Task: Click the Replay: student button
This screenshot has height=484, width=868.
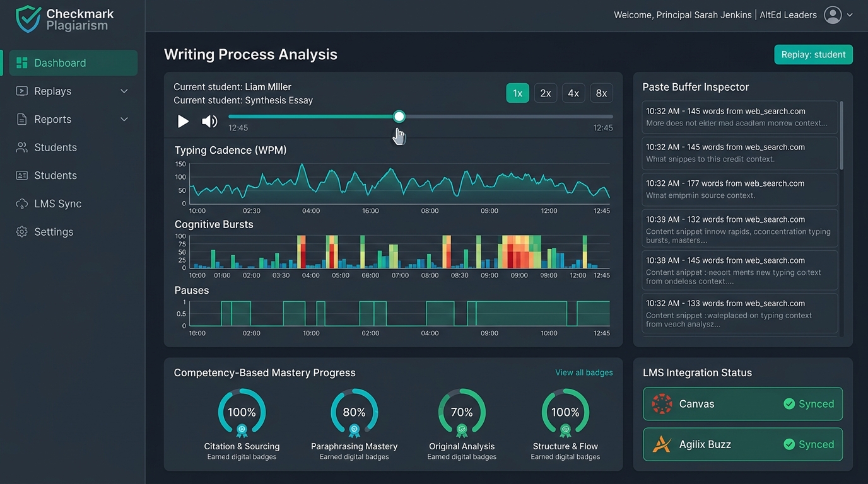Action: [x=813, y=55]
